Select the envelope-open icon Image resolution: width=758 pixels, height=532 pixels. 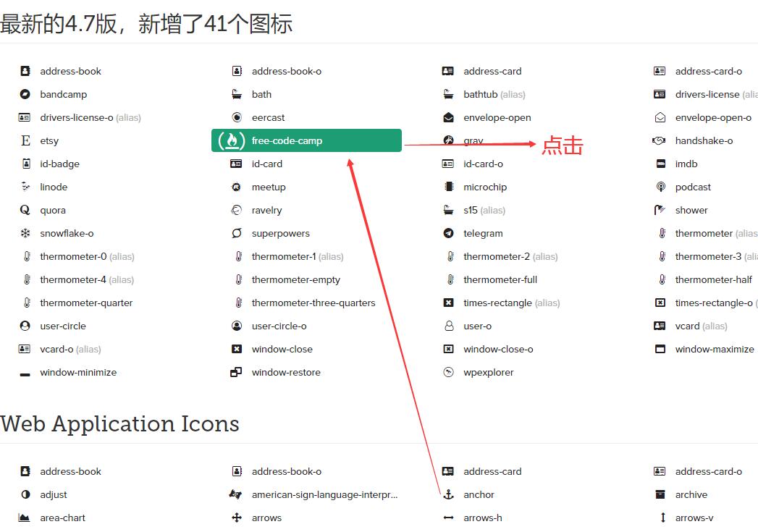point(448,117)
